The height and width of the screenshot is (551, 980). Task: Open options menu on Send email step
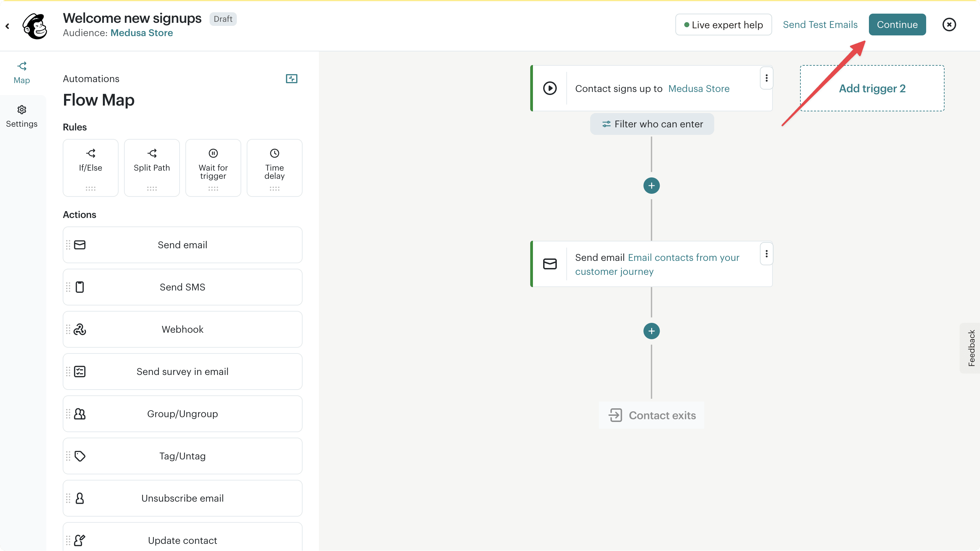click(x=767, y=254)
